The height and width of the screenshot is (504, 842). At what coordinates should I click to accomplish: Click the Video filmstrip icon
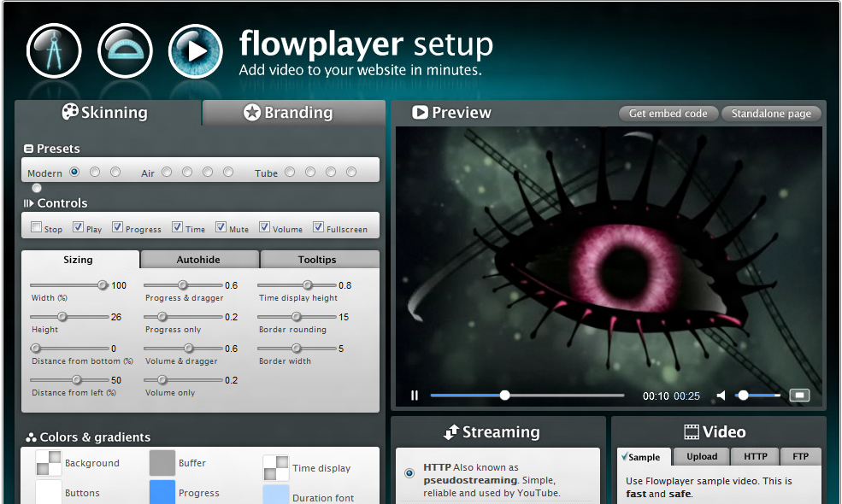coord(692,431)
